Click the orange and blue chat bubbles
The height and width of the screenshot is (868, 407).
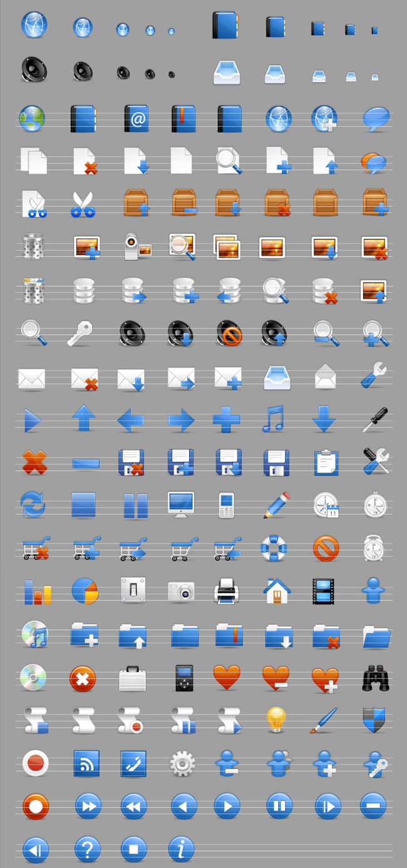pos(374,162)
